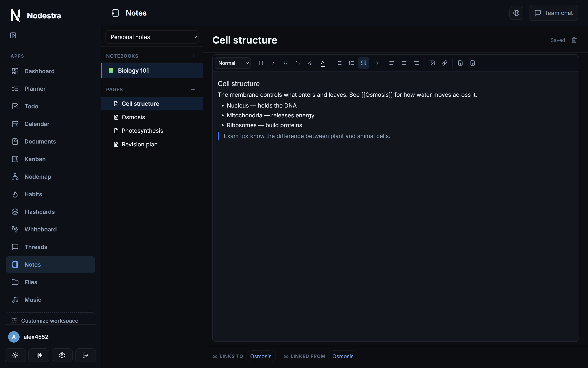Open settings gear icon

click(x=62, y=355)
